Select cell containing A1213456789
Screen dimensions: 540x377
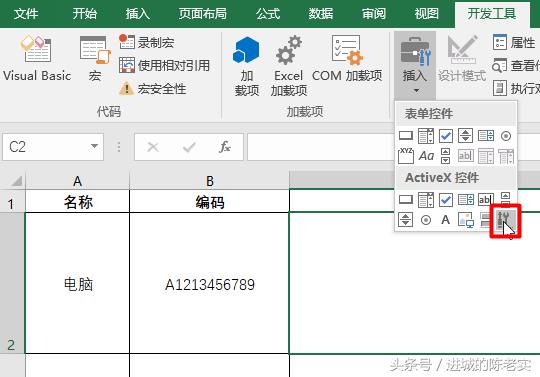(x=209, y=283)
